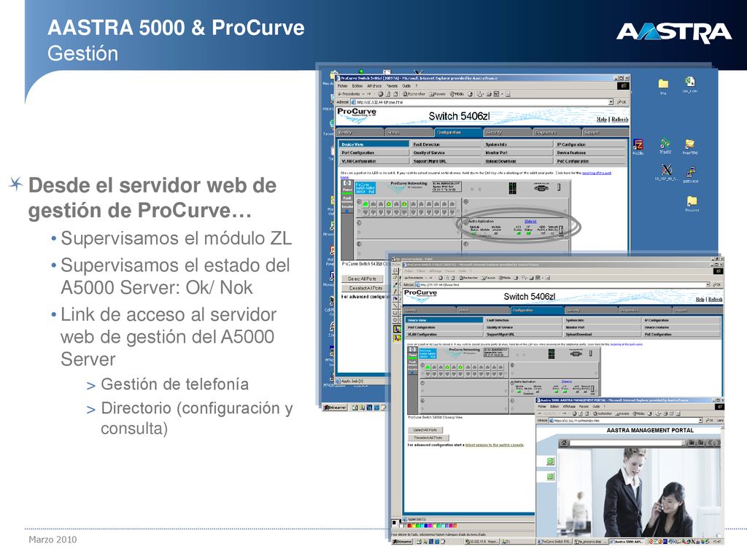Image resolution: width=747 pixels, height=560 pixels.
Task: Click Rechercher in front ProCurve window toolbar
Action: pyautogui.click(x=468, y=278)
